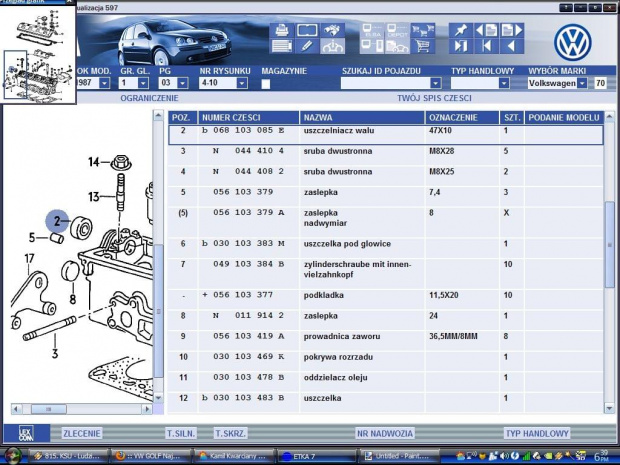Click parts list scroll down arrow

tap(609, 408)
